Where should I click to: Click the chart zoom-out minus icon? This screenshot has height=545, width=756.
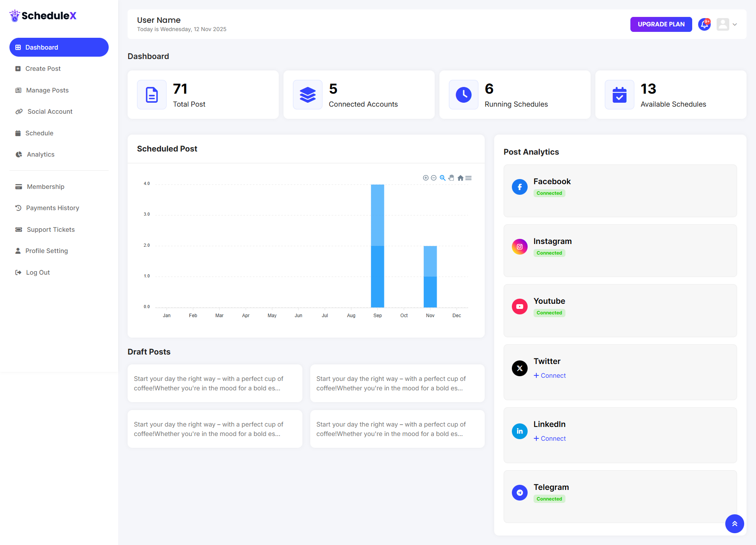434,178
